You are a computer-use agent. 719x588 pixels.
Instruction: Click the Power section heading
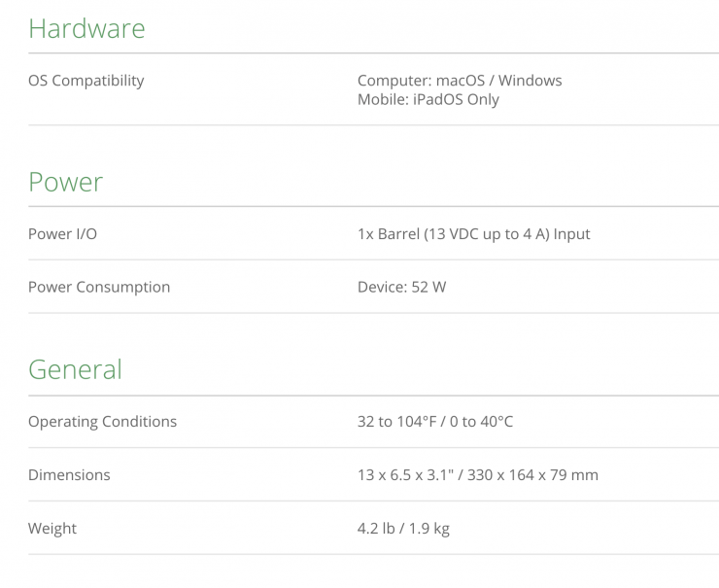(65, 182)
